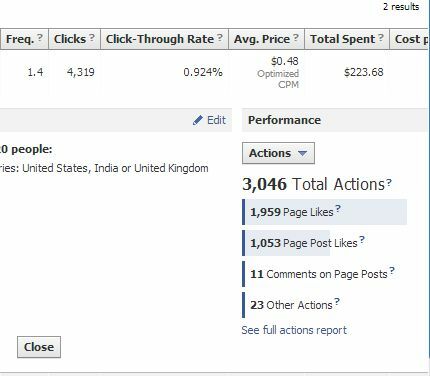Click help icon beside Other Actions

click(x=337, y=302)
